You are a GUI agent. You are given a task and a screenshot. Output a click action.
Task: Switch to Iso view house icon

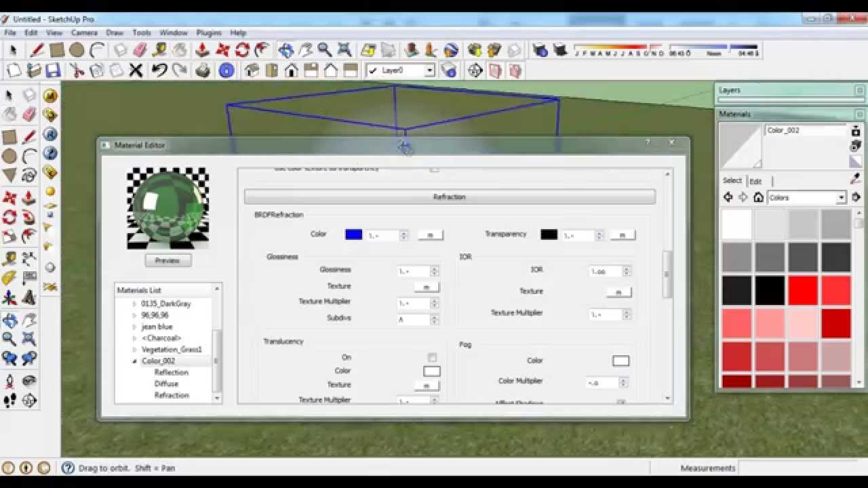pyautogui.click(x=252, y=70)
